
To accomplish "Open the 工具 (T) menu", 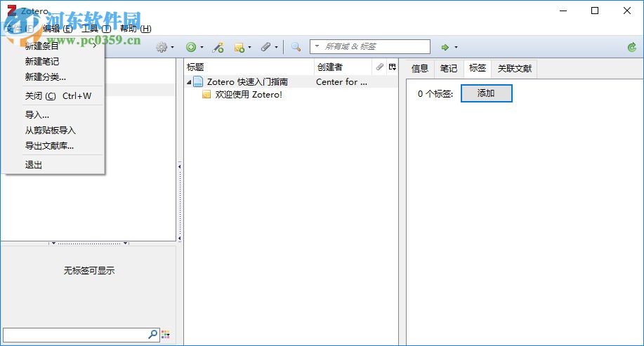I will [96, 29].
